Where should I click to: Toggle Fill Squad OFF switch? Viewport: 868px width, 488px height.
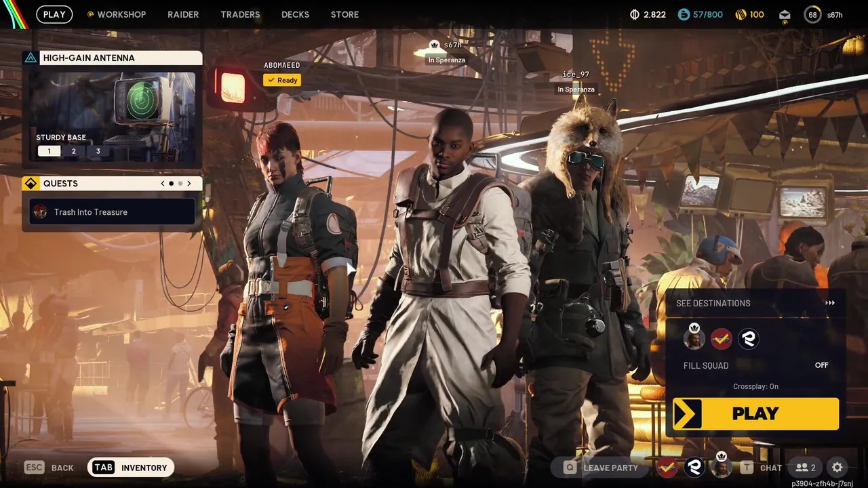pos(821,365)
